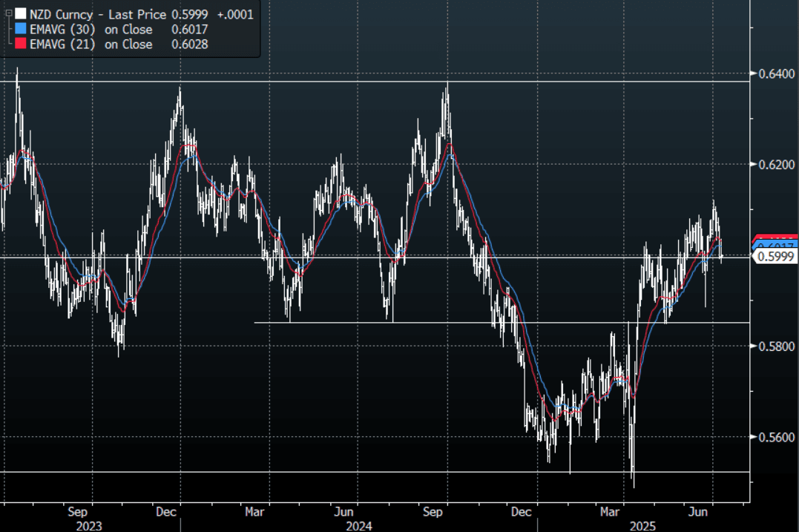Image resolution: width=799 pixels, height=532 pixels.
Task: Click the last Jun x-axis label
Action: tap(698, 512)
